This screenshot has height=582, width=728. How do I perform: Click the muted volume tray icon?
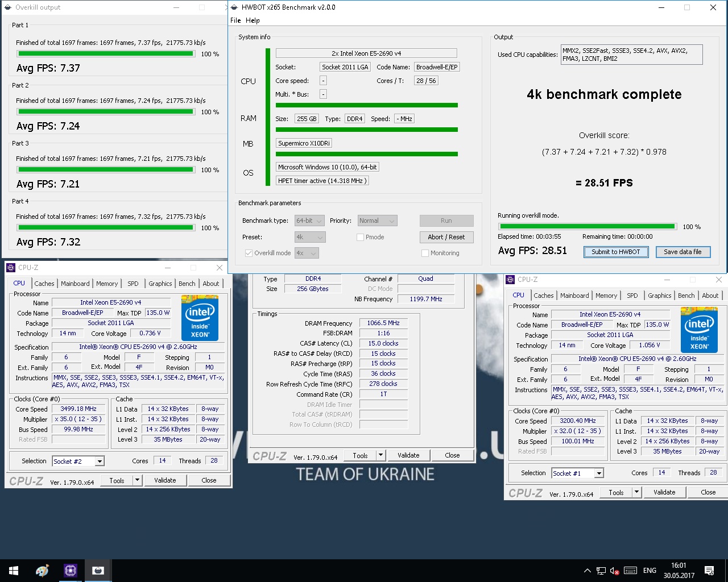pos(615,571)
